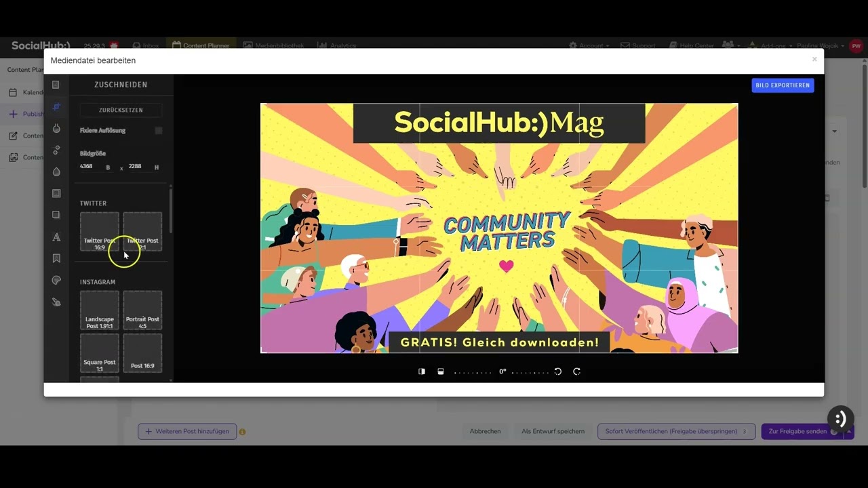
Task: Open Content Planner tab in background navbar
Action: pyautogui.click(x=201, y=45)
